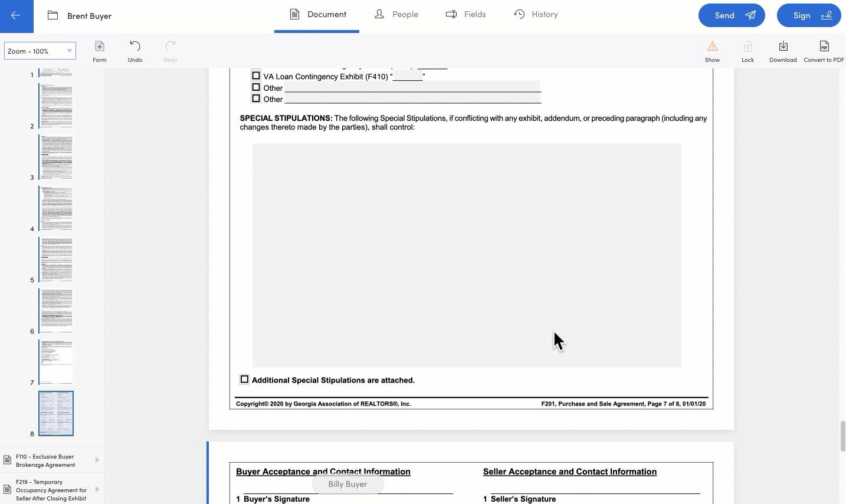846x504 pixels.
Task: Select page 3 thumbnail
Action: point(56,157)
